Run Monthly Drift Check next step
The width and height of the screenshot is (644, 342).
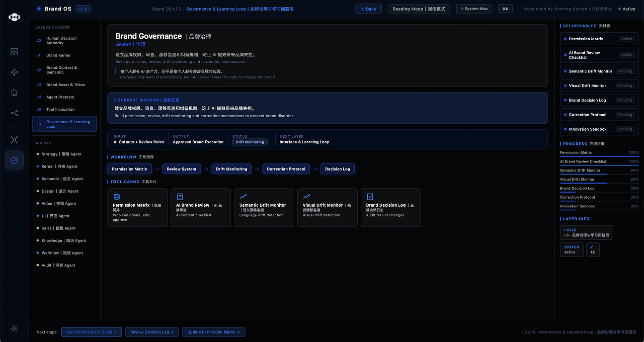tap(92, 332)
